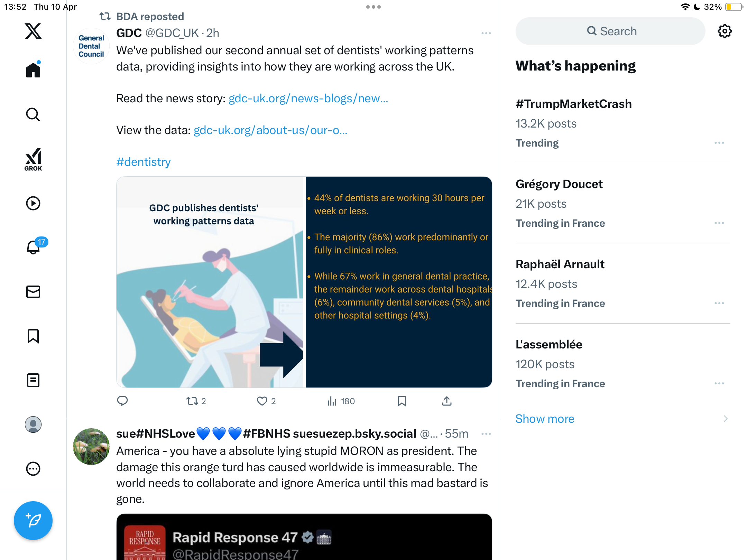Open Grok from the sidebar
This screenshot has height=560, width=747.
click(x=33, y=159)
